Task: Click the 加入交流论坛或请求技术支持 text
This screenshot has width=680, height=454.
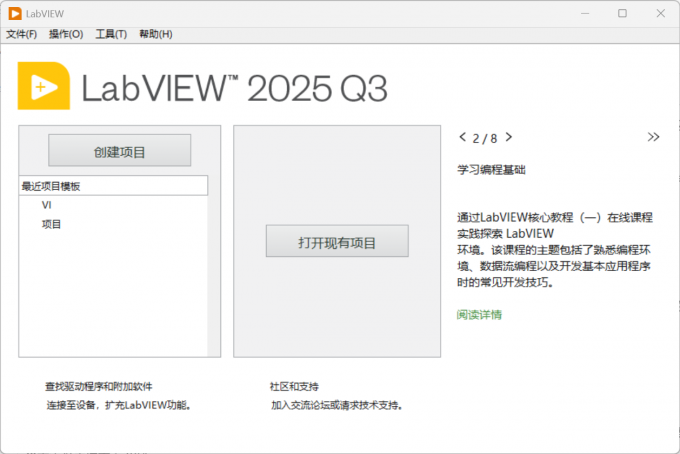Action: click(x=337, y=405)
